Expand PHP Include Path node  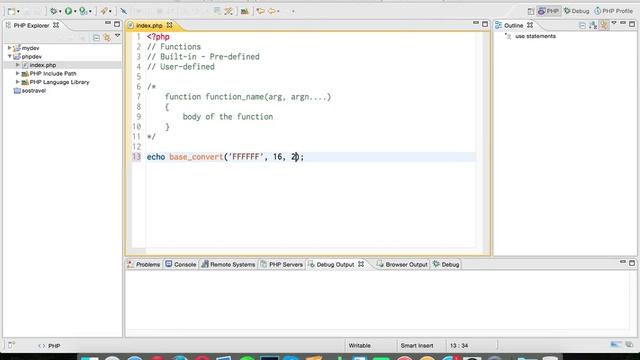pos(18,73)
